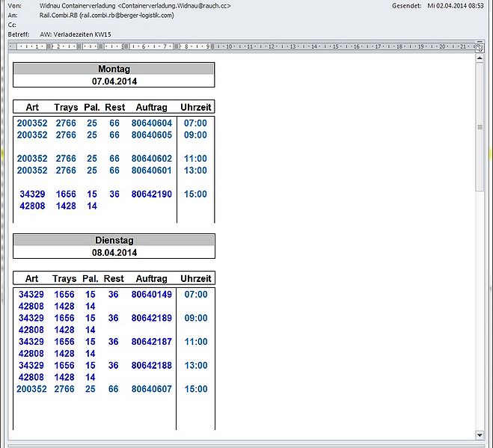This screenshot has height=448, width=493.
Task: Click the ruler column marker near 9
Action: click(x=212, y=46)
